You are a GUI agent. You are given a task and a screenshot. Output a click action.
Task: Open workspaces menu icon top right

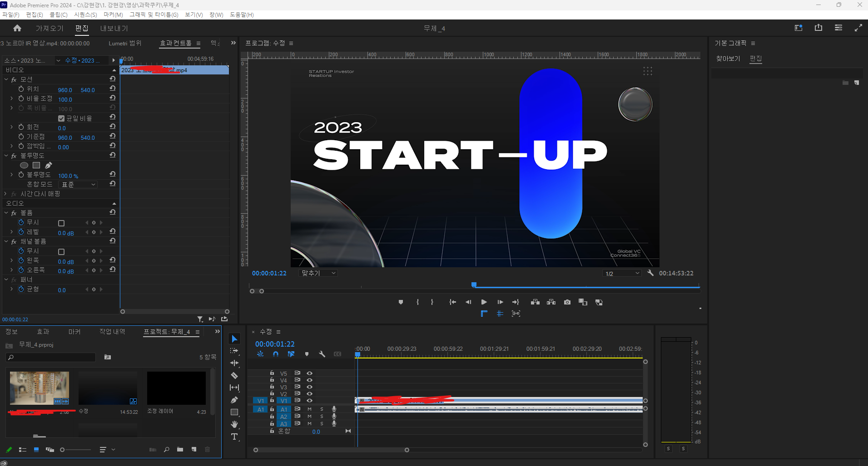(838, 28)
